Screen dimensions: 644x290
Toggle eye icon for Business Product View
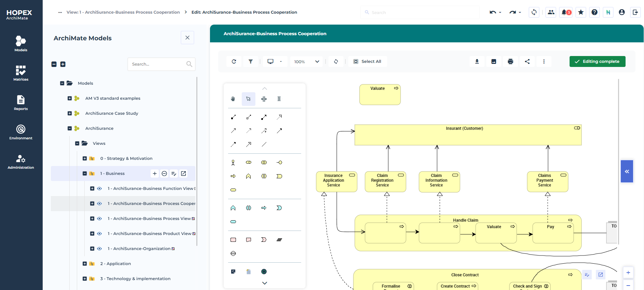[99, 234]
